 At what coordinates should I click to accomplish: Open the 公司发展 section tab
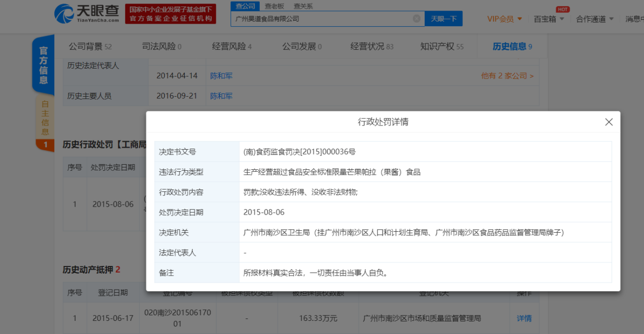(x=302, y=47)
